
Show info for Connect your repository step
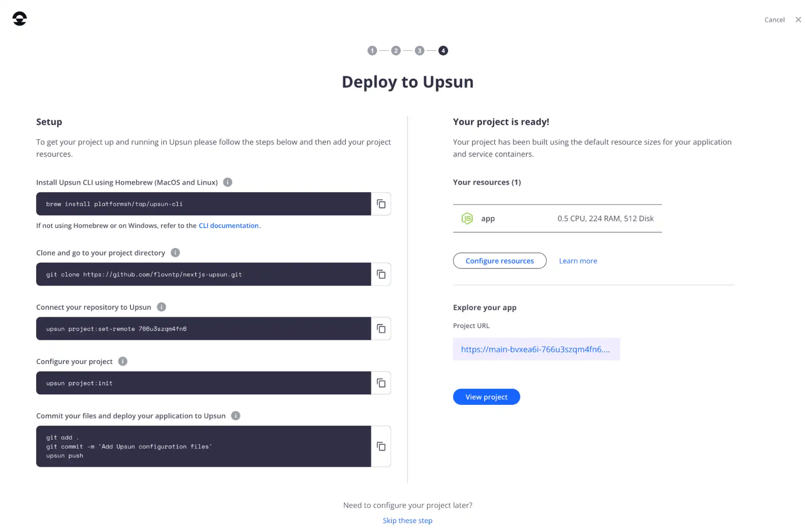click(x=161, y=307)
